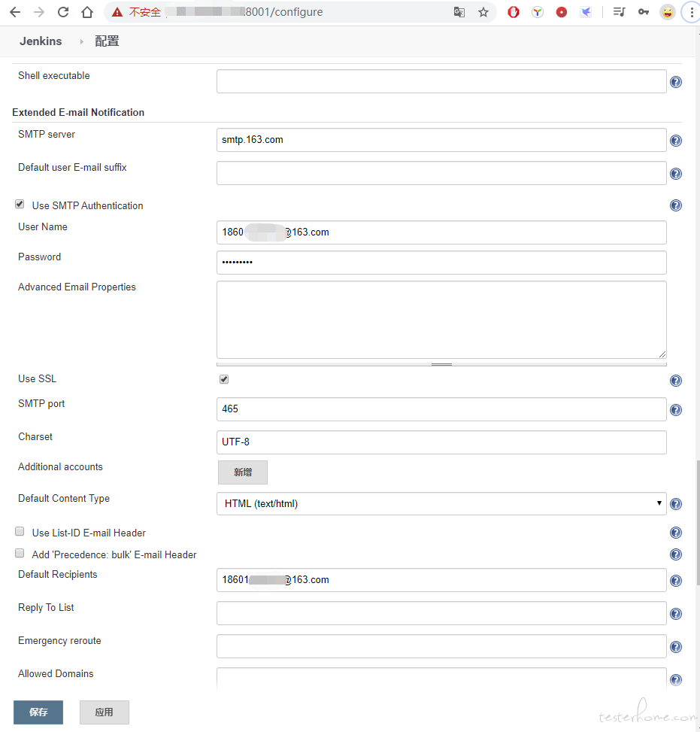Show help for Default user E-mail suffix
The width and height of the screenshot is (700, 732).
[676, 174]
